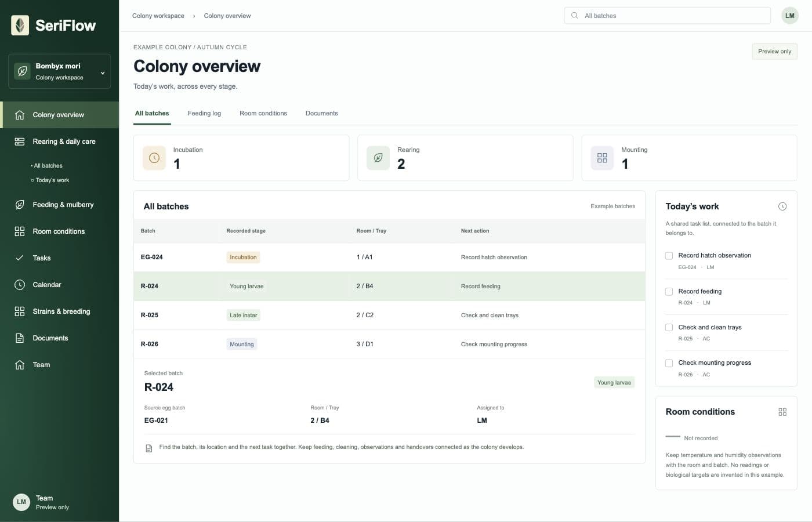Open Today's work sidebar sub-item

pos(50,180)
